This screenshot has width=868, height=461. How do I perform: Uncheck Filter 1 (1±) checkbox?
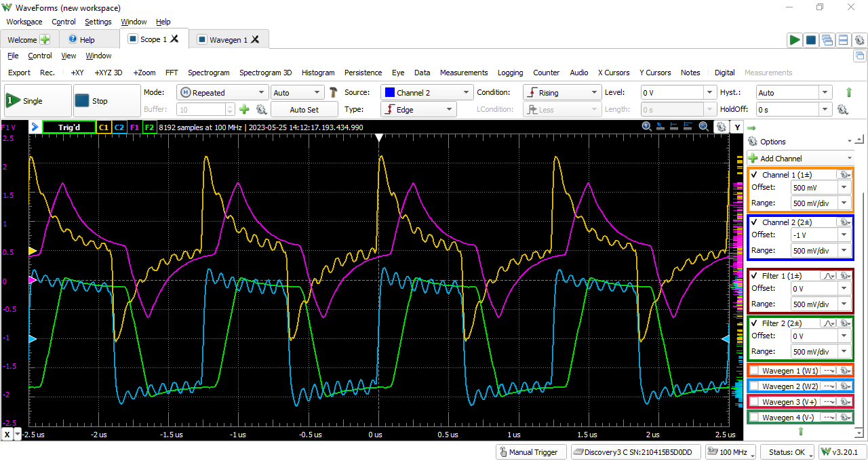point(754,276)
